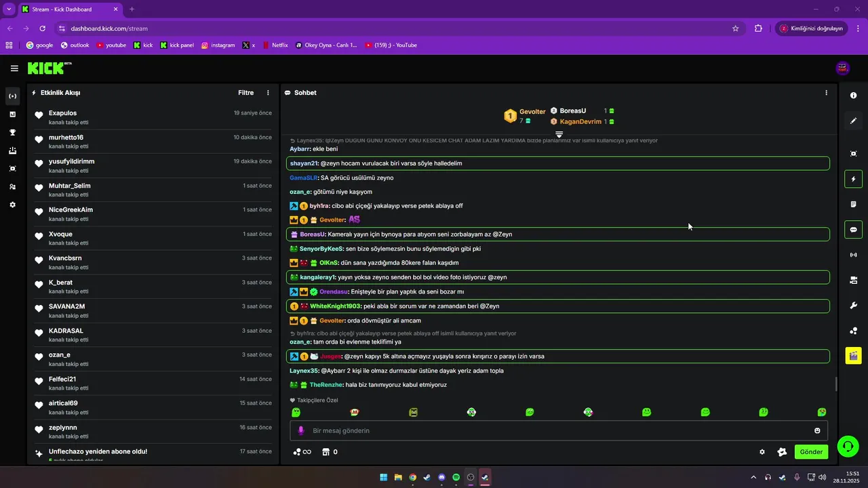The width and height of the screenshot is (868, 488).
Task: Open the broadcast signal icon in right sidebar
Action: 853,255
